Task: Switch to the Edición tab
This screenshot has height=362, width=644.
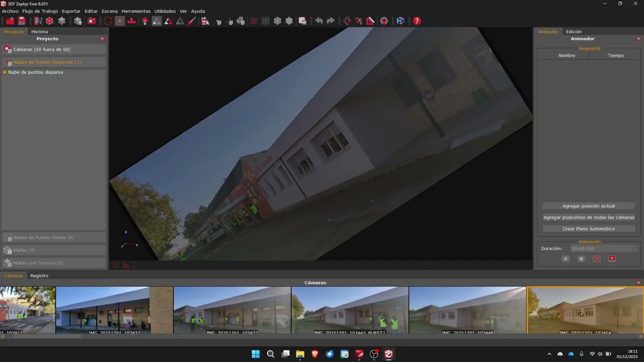Action: point(574,32)
